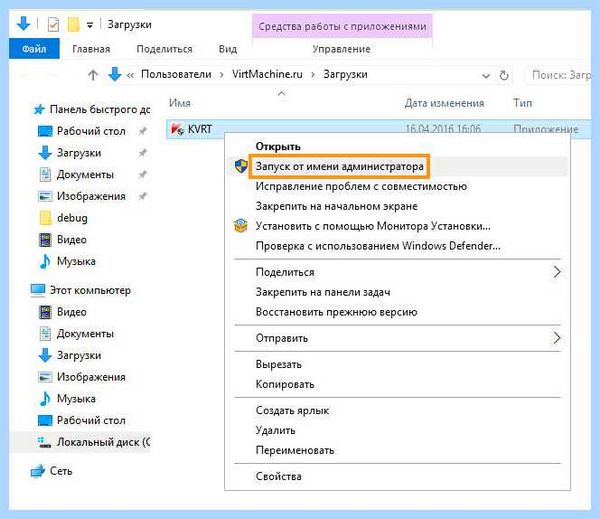This screenshot has height=519, width=600.
Task: Click the Этот компьютер monitor icon
Action: tap(38, 290)
